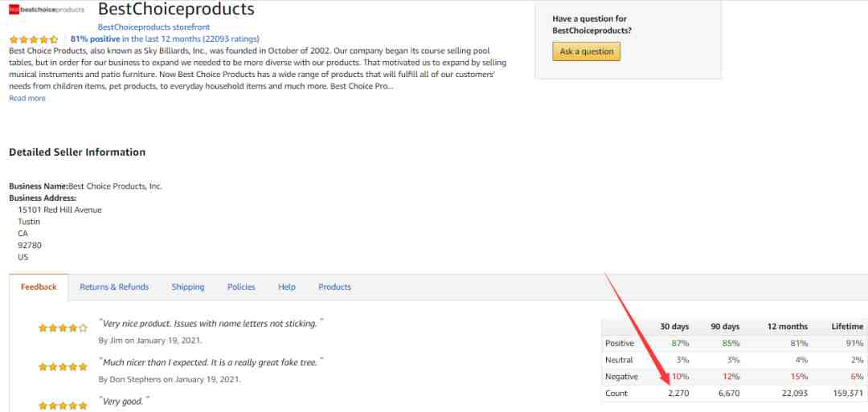Click the star rating on the "Very good." review
868x412 pixels.
tap(63, 406)
